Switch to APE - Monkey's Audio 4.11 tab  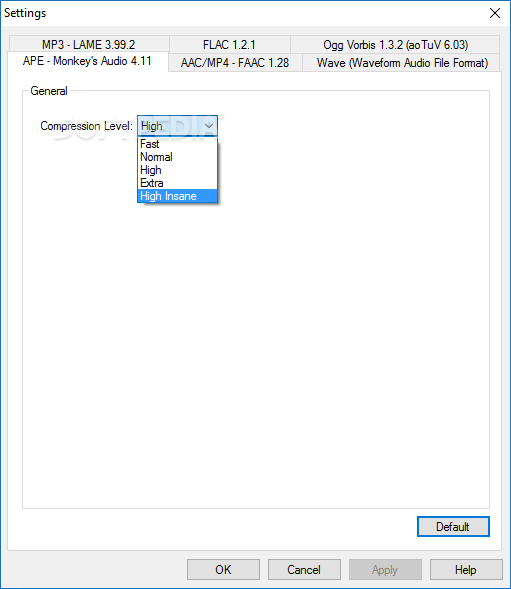(x=87, y=61)
